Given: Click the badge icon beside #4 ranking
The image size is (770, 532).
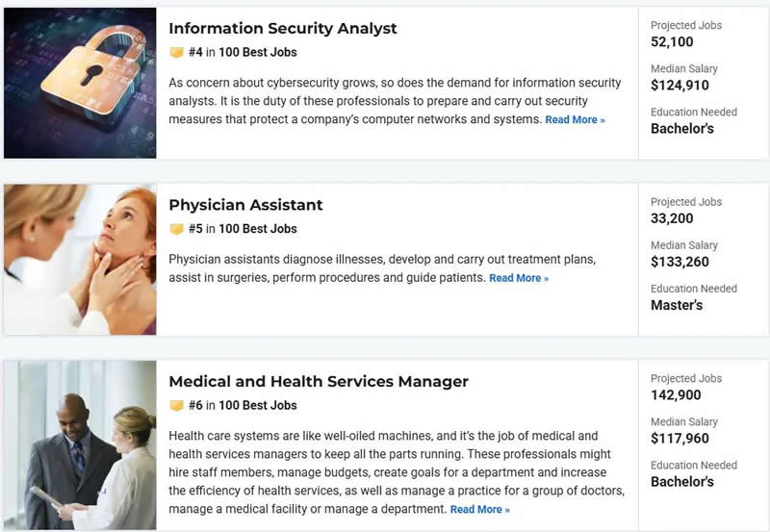Looking at the screenshot, I should [x=176, y=52].
